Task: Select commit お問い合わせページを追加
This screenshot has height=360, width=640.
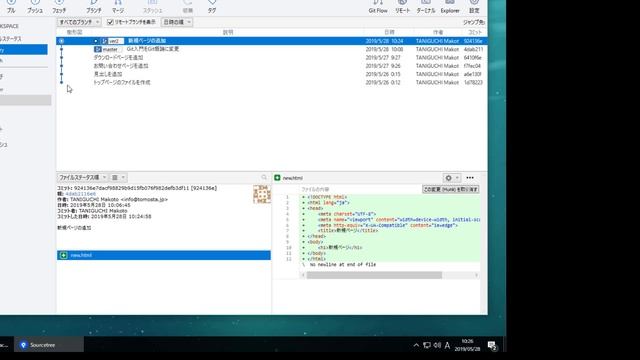Action: pos(271,66)
